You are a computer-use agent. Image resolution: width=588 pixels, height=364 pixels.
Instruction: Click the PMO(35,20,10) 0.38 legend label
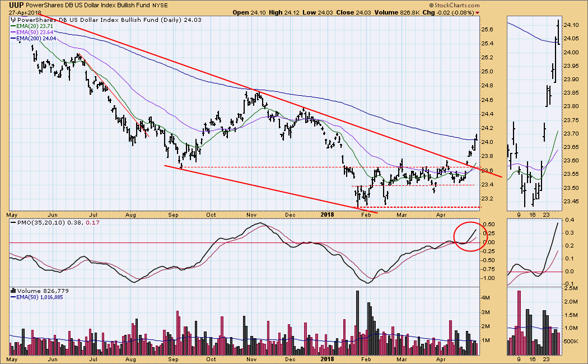click(46, 223)
